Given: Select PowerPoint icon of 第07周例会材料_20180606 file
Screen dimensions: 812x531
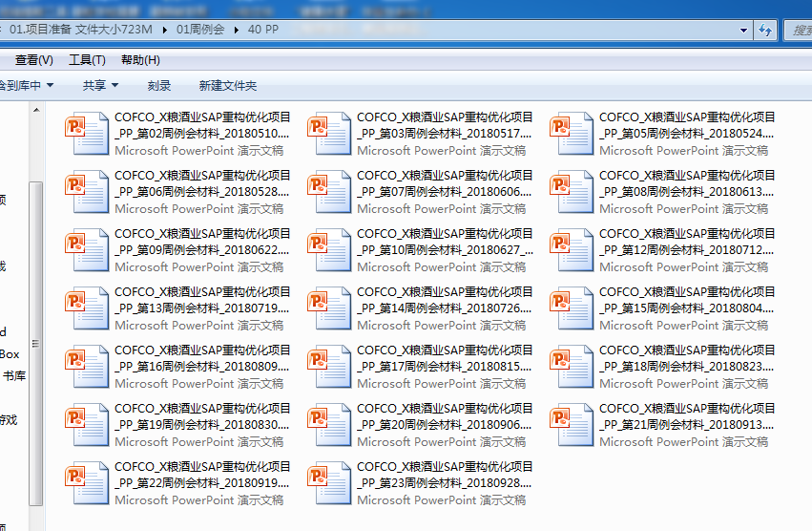Looking at the screenshot, I should pyautogui.click(x=329, y=192).
